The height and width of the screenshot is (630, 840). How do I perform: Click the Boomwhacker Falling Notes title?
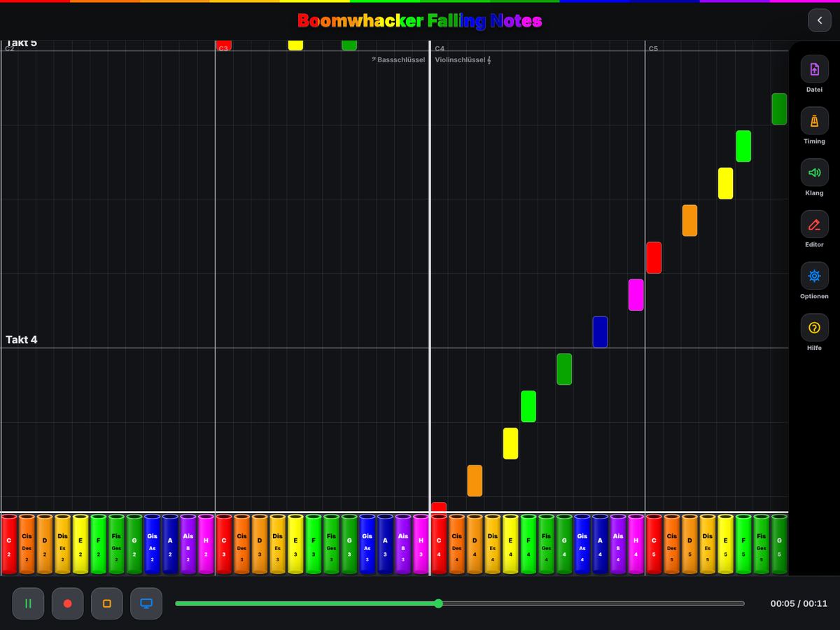coord(420,21)
